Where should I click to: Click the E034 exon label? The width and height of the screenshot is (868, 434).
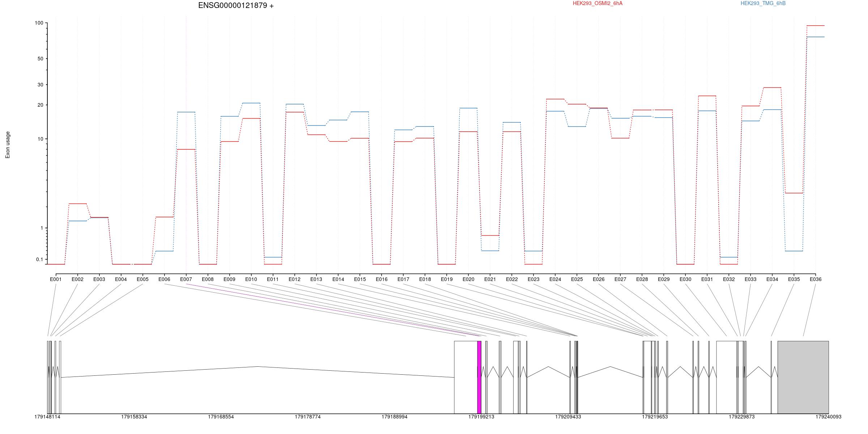pos(772,279)
